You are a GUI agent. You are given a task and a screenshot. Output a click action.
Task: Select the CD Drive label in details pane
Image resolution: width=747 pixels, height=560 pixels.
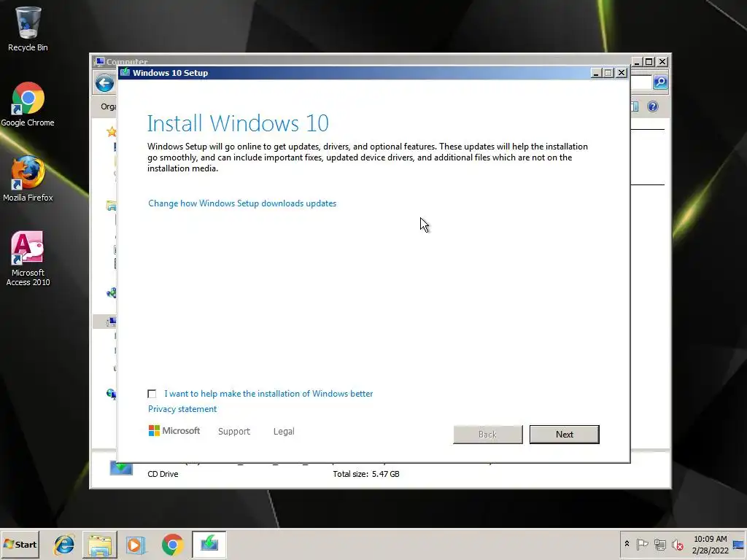[x=163, y=474]
